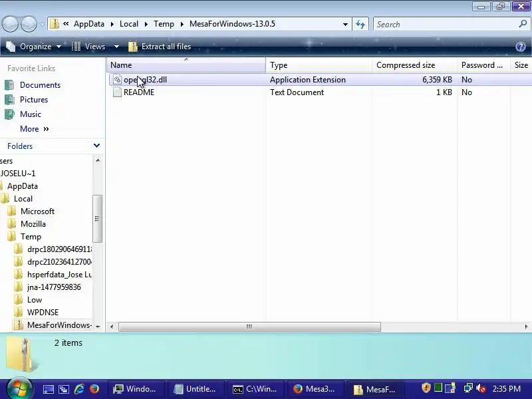532x399 pixels.
Task: Launch Firefox from quick launch
Action: coord(94,389)
